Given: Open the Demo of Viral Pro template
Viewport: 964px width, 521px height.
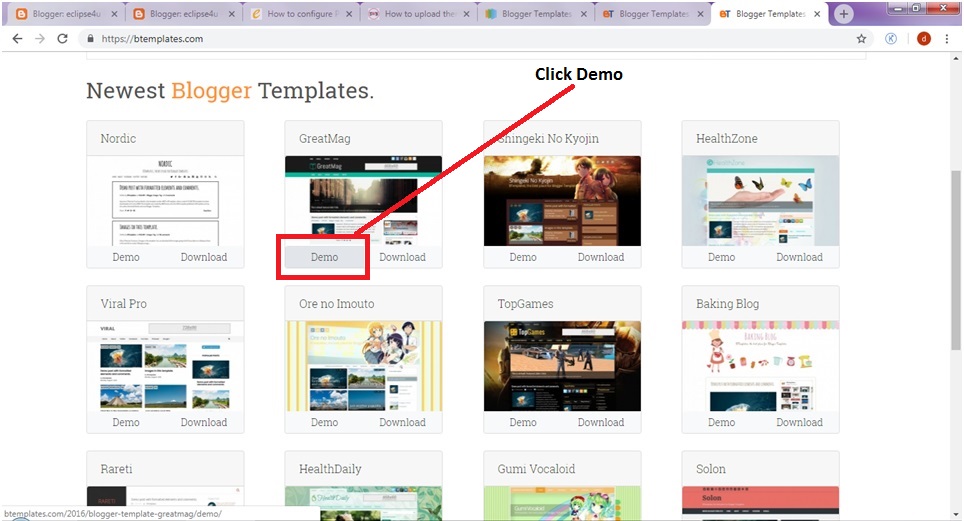Looking at the screenshot, I should (x=126, y=423).
